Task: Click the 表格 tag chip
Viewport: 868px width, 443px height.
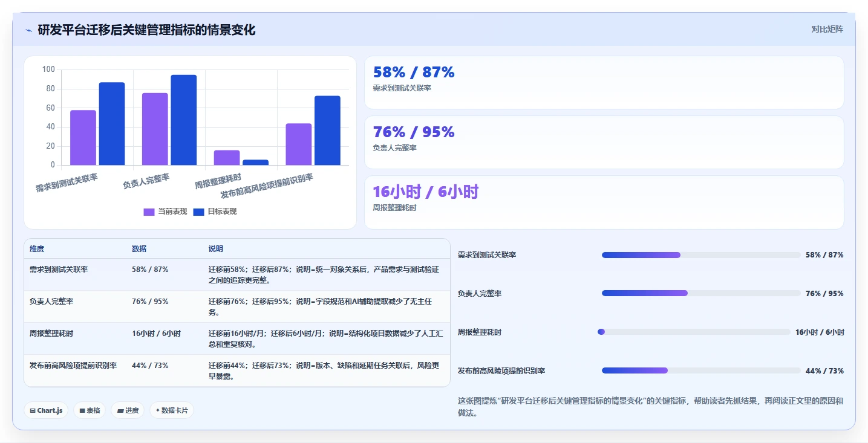Action: coord(90,410)
